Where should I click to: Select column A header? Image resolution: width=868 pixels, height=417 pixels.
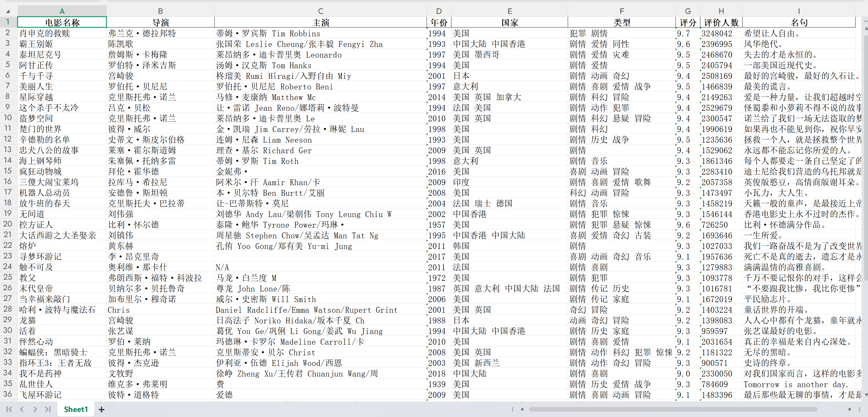62,11
